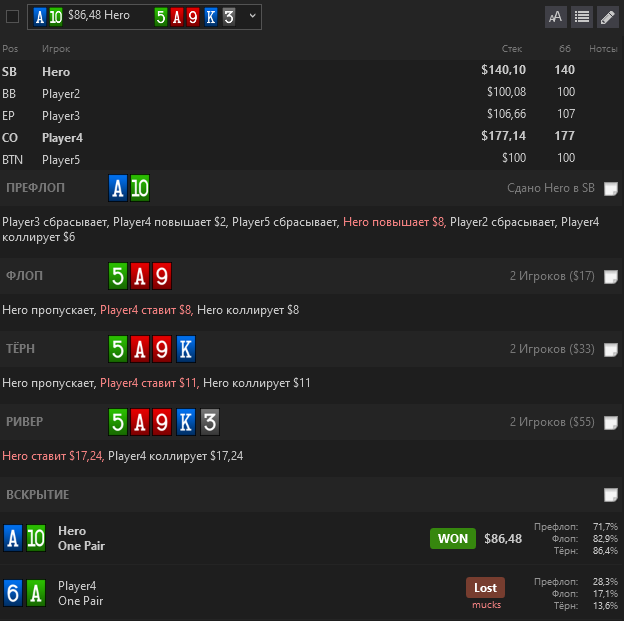Click Player4's $177,14 stack value
624x621 pixels.
(503, 136)
